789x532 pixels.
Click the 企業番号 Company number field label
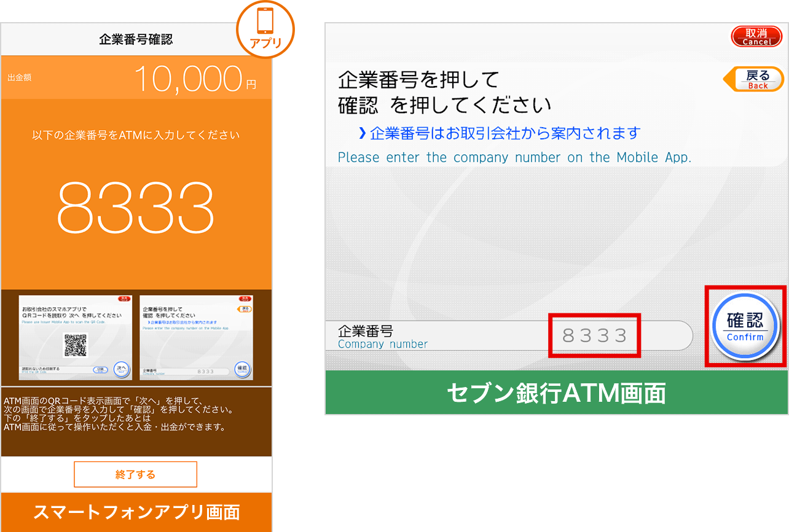382,337
